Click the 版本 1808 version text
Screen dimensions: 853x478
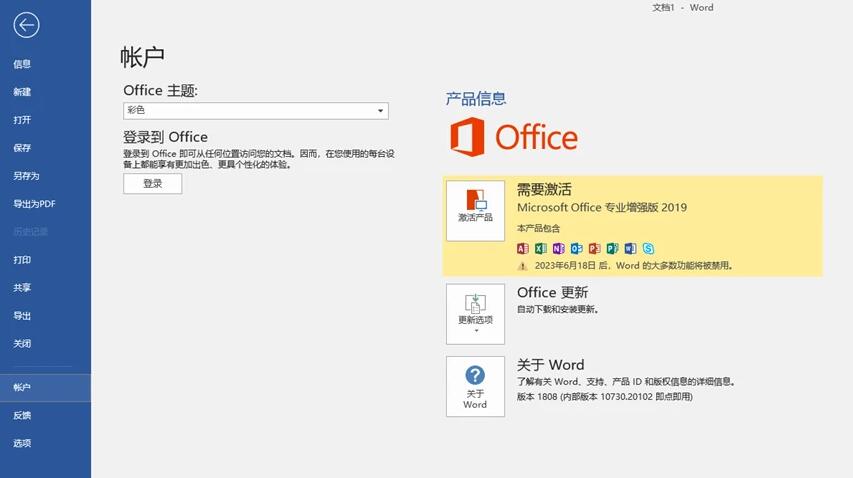click(604, 396)
